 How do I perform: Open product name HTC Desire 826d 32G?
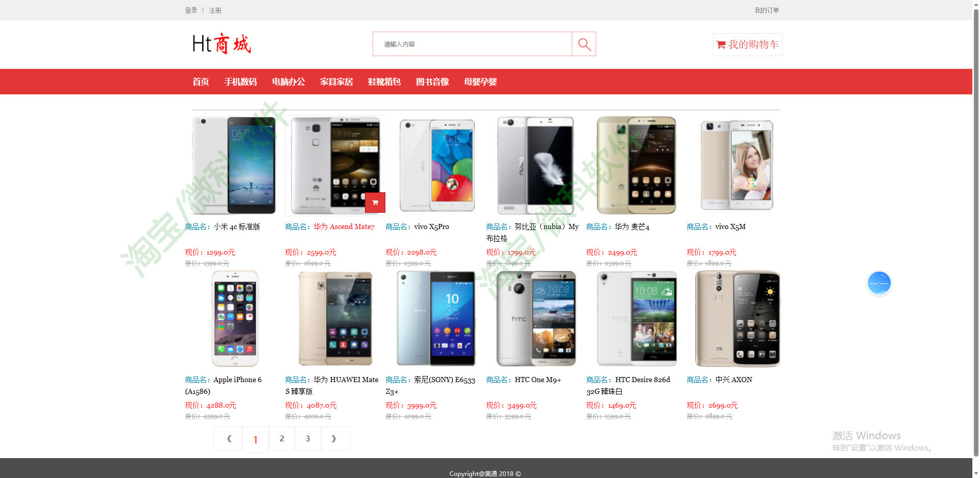[628, 385]
